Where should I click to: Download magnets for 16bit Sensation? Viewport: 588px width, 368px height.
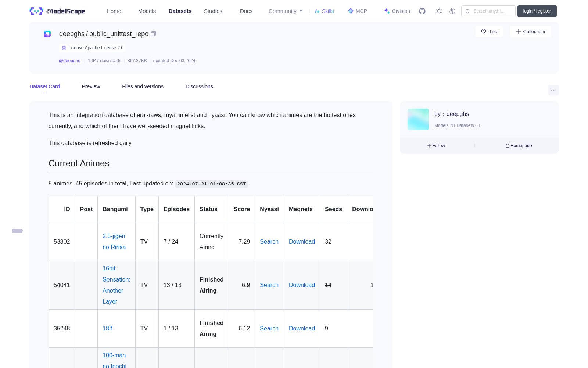(x=302, y=285)
